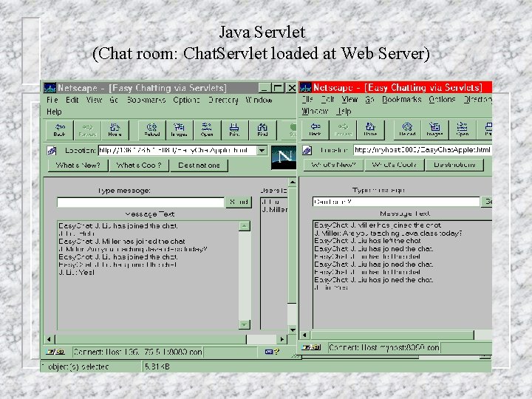Click Destinations in the right window
Screen dimensions: 532x399
pos(454,165)
